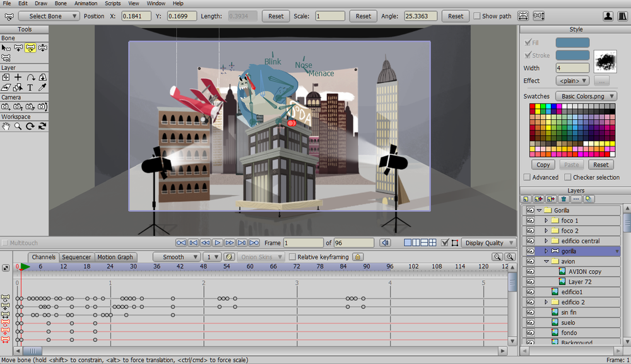Select the Eyedropper tool
This screenshot has width=631, height=364.
42,87
